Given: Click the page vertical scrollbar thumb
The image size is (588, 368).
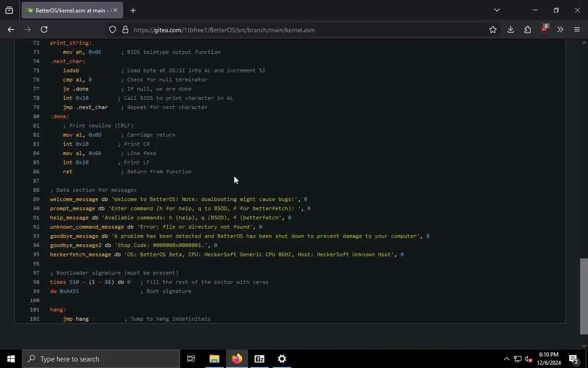Looking at the screenshot, I should 584,296.
